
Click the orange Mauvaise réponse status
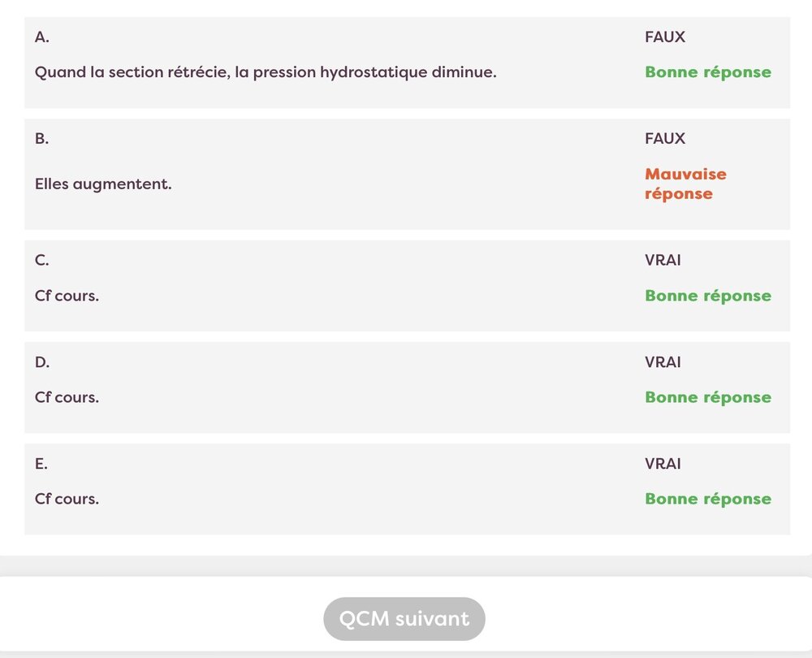point(685,184)
